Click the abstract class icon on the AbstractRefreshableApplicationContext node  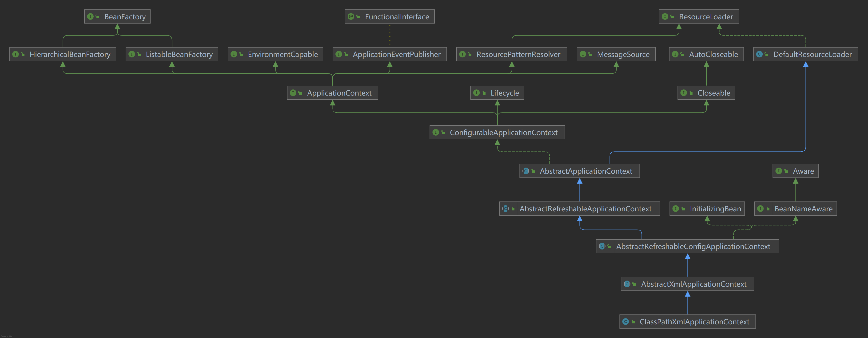506,209
